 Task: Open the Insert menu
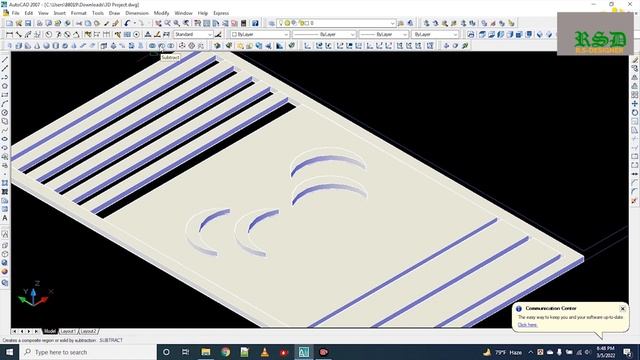(x=60, y=13)
